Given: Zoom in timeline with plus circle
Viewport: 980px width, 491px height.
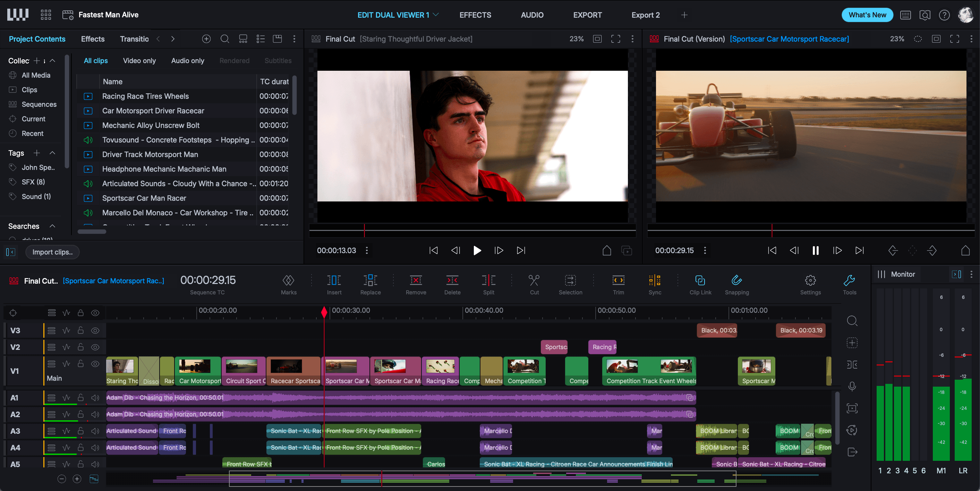Looking at the screenshot, I should [x=77, y=479].
